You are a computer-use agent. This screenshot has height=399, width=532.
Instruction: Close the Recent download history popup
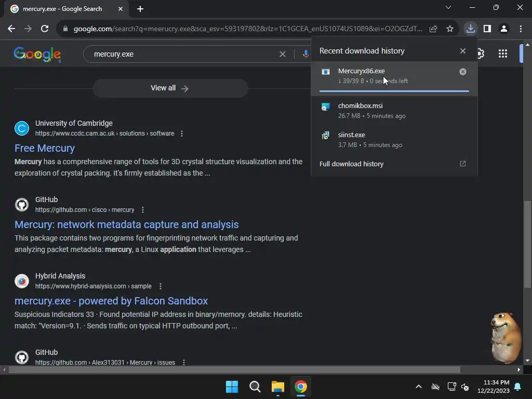(x=463, y=51)
